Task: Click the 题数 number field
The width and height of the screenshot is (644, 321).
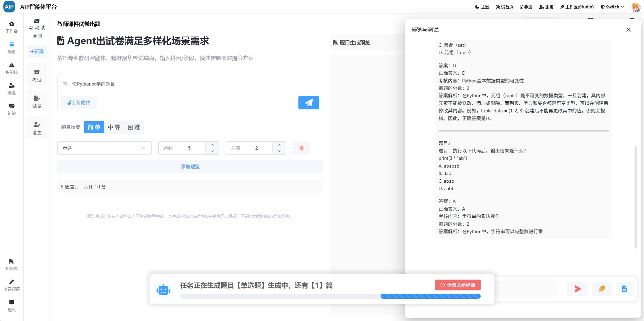Action: (189, 148)
